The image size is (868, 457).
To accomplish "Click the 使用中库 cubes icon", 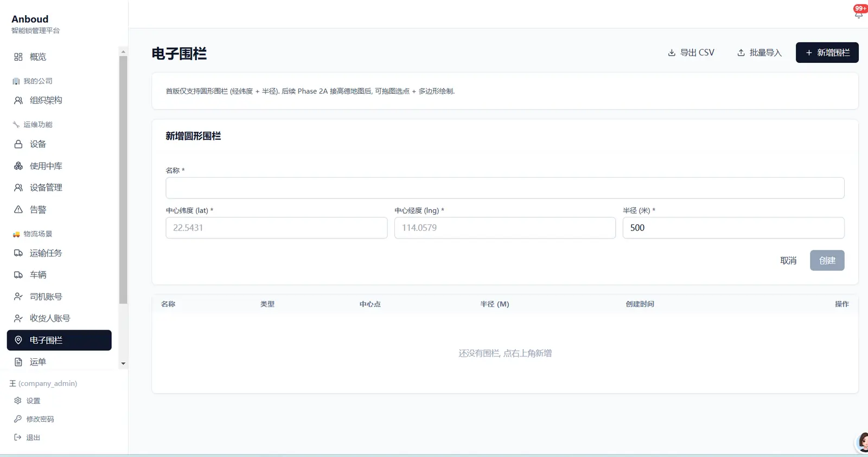I will (x=18, y=166).
